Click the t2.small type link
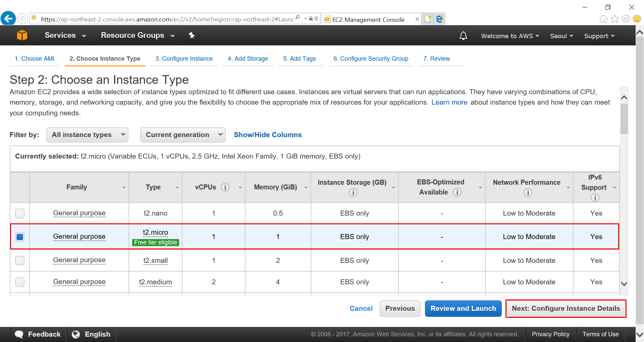This screenshot has width=644, height=342. click(x=155, y=261)
